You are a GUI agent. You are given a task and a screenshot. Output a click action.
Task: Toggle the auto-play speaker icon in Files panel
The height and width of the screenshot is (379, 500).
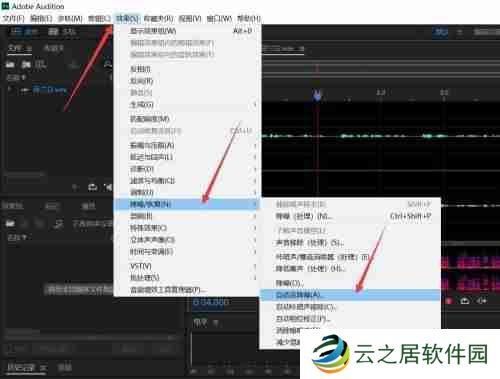[x=108, y=188]
